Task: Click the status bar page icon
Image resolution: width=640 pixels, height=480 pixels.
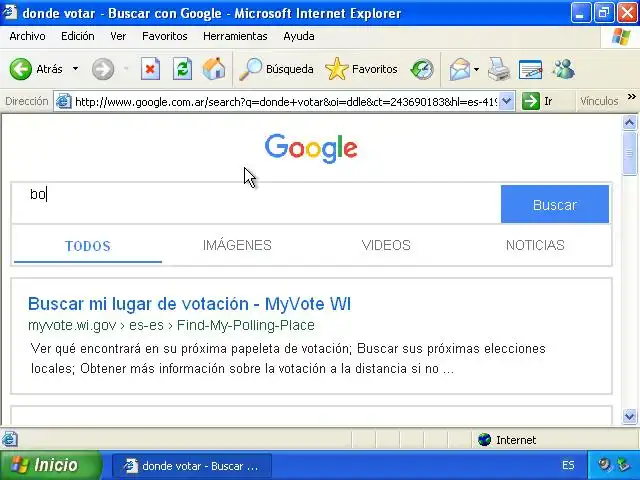Action: pos(9,440)
